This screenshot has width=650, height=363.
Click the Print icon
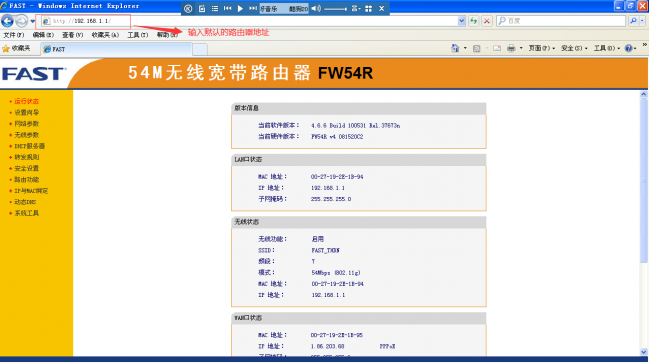(x=511, y=48)
